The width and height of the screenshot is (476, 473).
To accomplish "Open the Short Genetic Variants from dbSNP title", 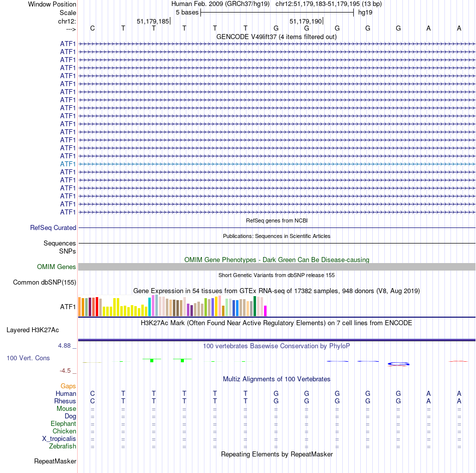I will 277,275.
